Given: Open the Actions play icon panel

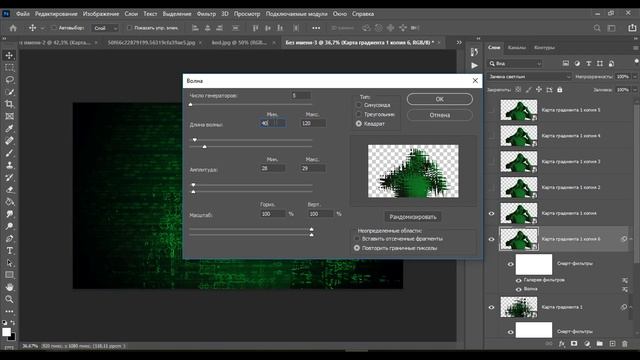Looking at the screenshot, I should tap(474, 65).
